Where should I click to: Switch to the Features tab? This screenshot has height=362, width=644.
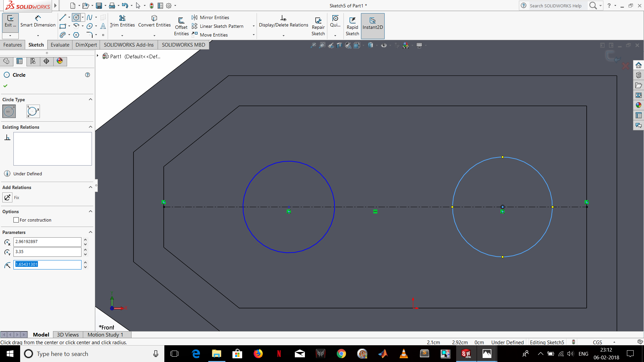click(12, 45)
